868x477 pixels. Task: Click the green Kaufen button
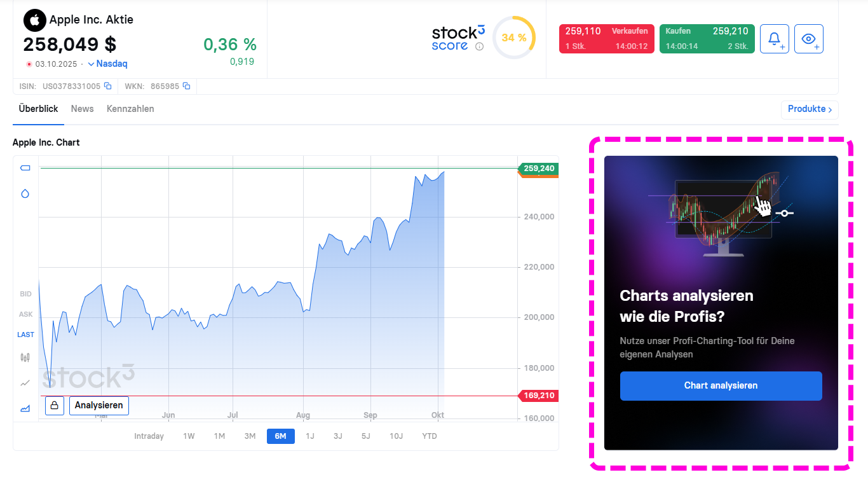click(707, 39)
